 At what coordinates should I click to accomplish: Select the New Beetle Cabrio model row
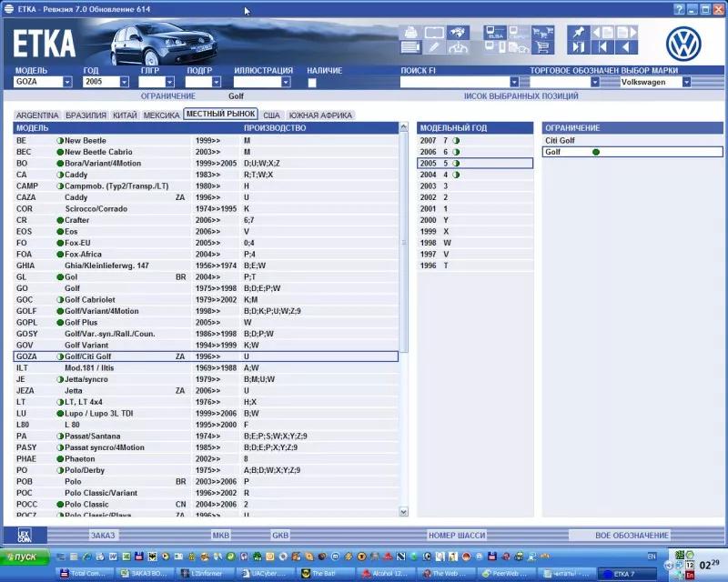pyautogui.click(x=206, y=152)
